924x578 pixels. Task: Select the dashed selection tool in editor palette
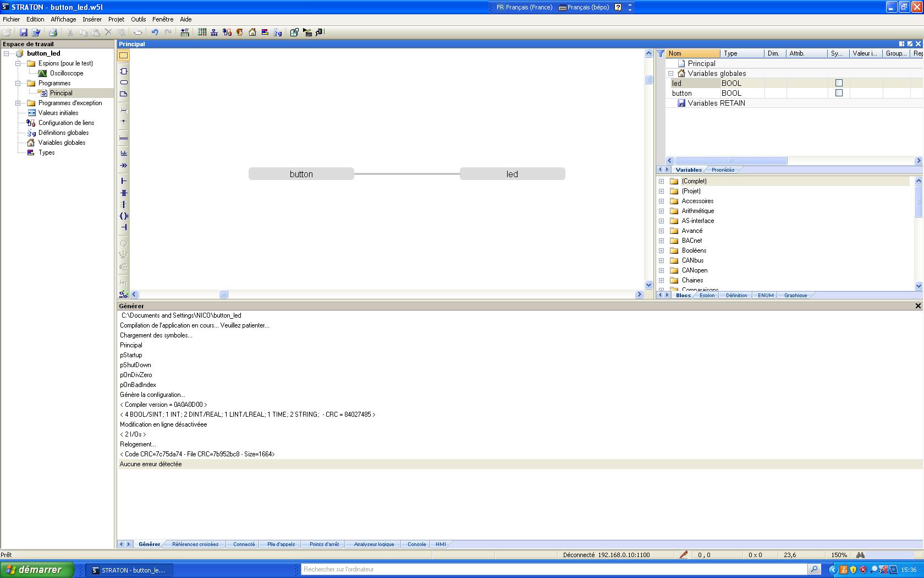tap(124, 55)
